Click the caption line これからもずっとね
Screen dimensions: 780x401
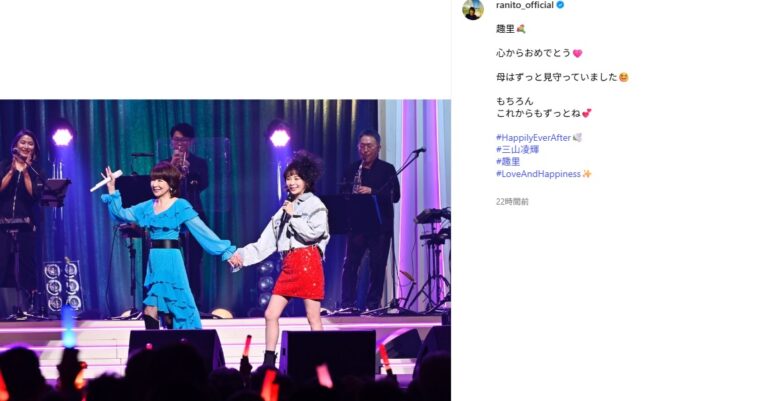coord(538,113)
